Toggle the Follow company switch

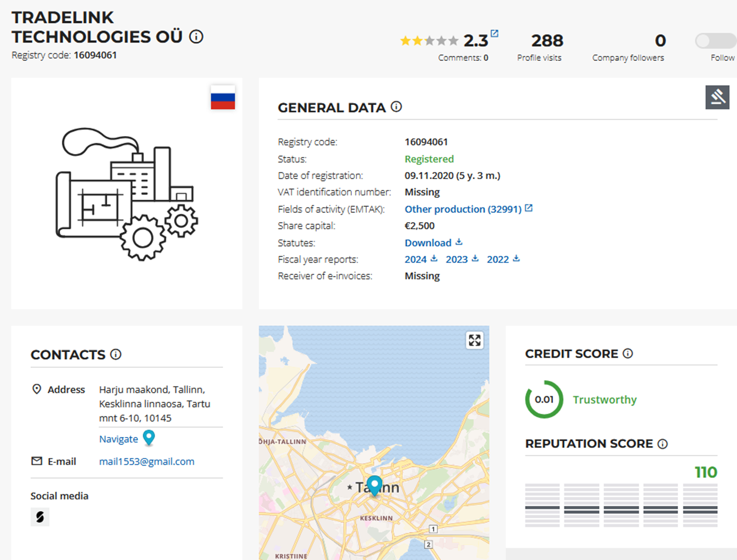(x=715, y=41)
